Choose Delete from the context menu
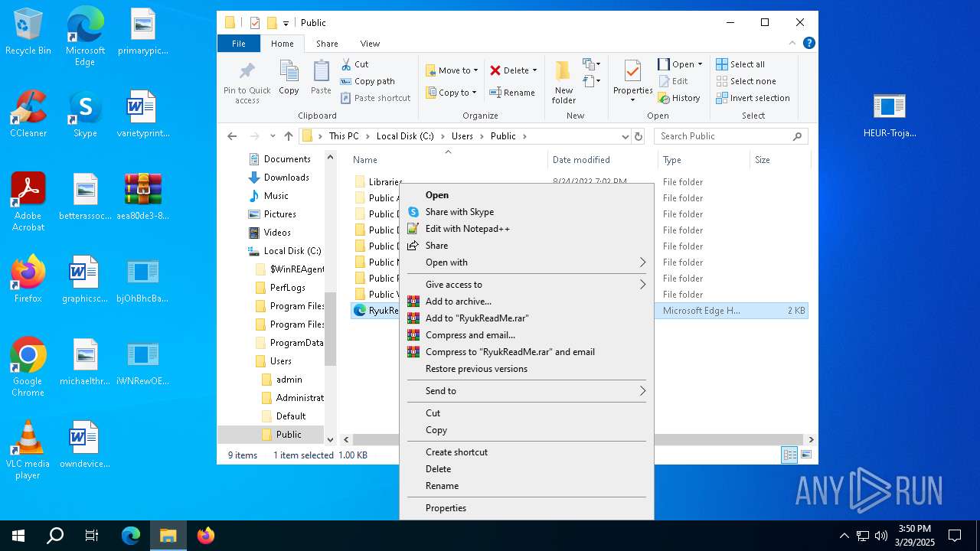 (527, 469)
